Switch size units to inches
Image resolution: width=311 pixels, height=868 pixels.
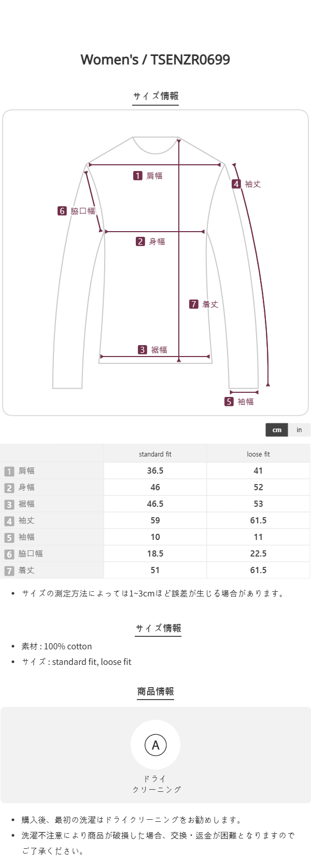click(x=299, y=430)
